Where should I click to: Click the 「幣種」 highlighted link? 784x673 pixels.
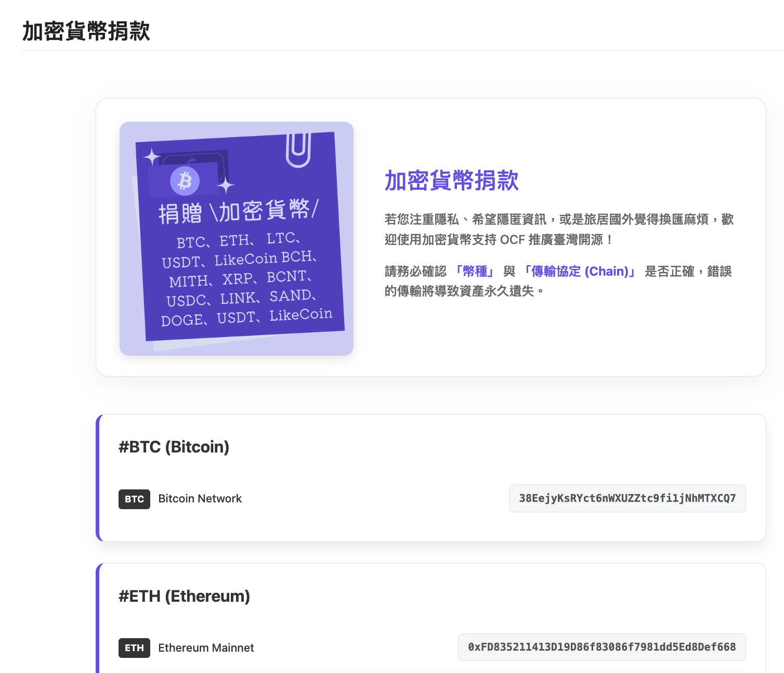point(474,271)
